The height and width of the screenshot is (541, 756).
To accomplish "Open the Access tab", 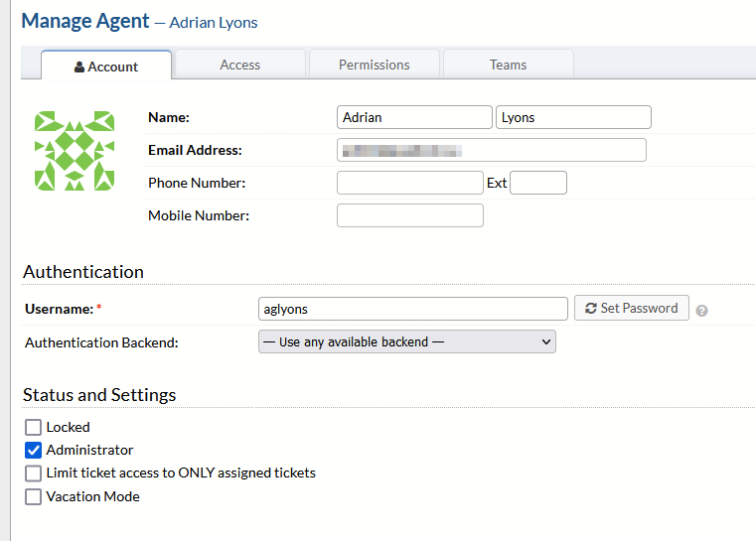I will pos(239,65).
